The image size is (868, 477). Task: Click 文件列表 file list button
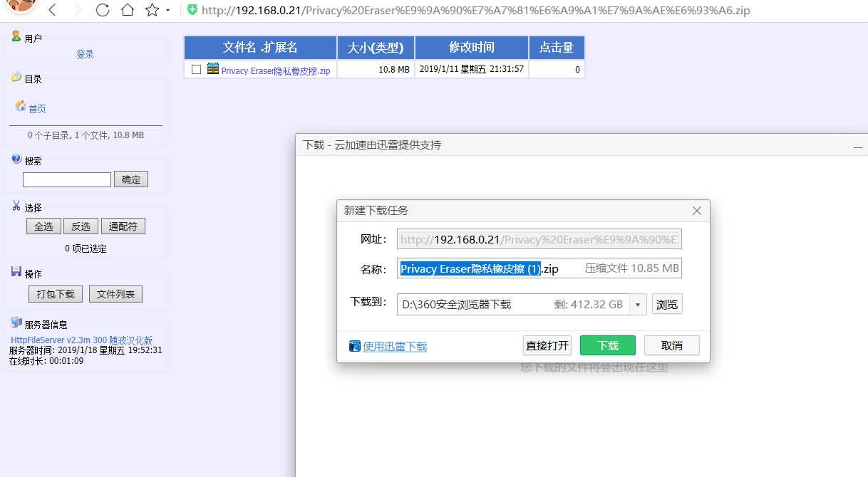click(115, 294)
